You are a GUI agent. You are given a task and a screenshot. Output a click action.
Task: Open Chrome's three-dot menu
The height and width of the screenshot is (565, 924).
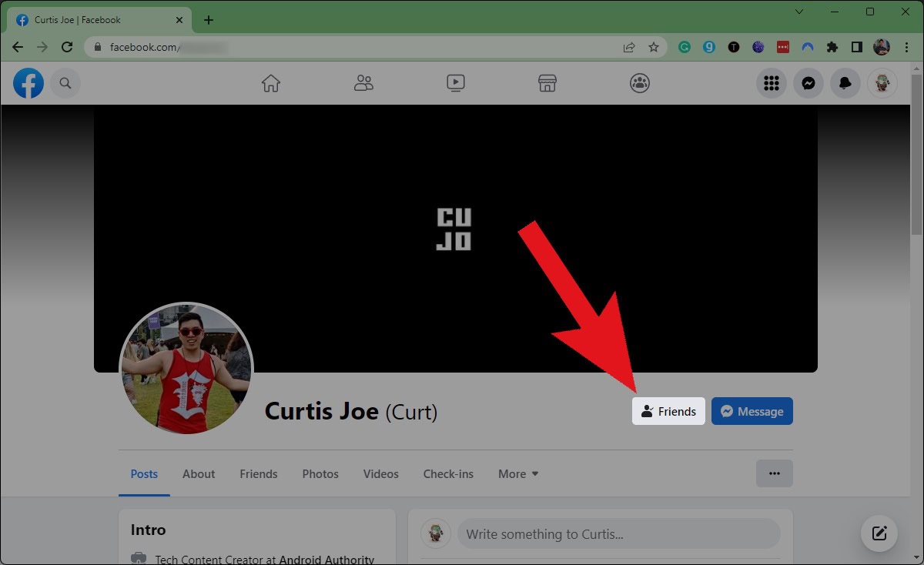click(906, 47)
